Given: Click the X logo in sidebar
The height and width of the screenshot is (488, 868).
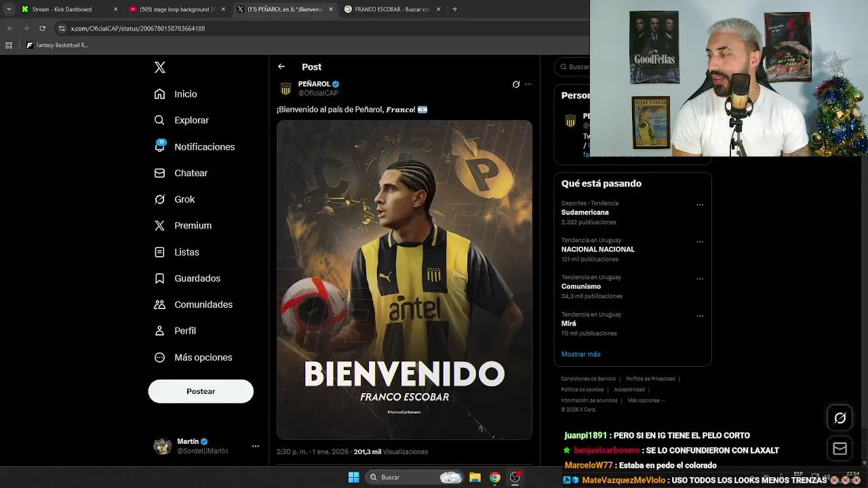Looking at the screenshot, I should pos(160,67).
